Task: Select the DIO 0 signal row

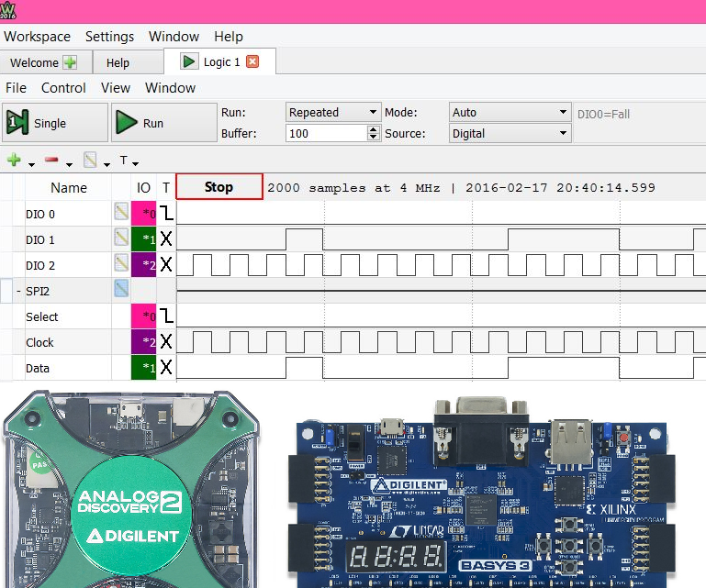Action: pos(68,214)
